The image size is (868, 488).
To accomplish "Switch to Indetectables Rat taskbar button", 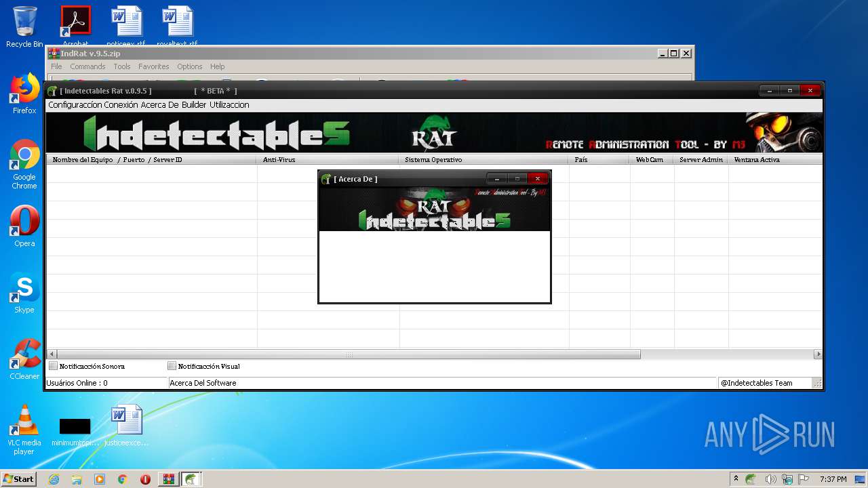I will click(191, 479).
